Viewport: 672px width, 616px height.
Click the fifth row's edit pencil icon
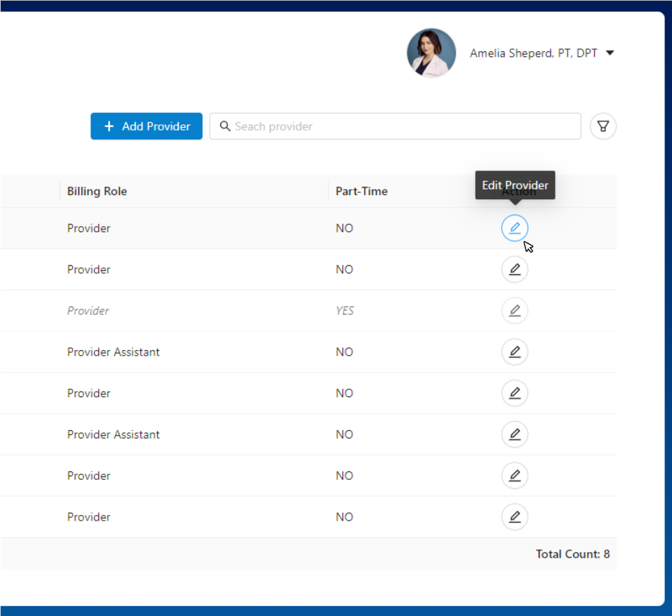point(514,393)
